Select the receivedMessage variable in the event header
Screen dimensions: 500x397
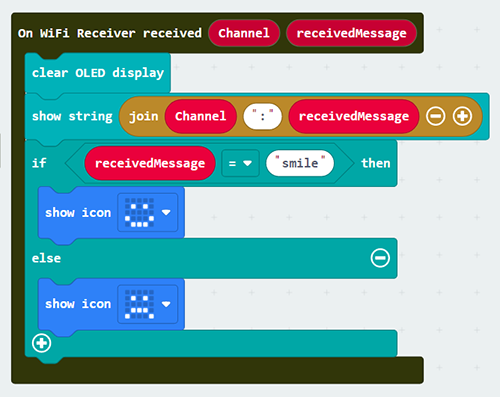point(351,33)
